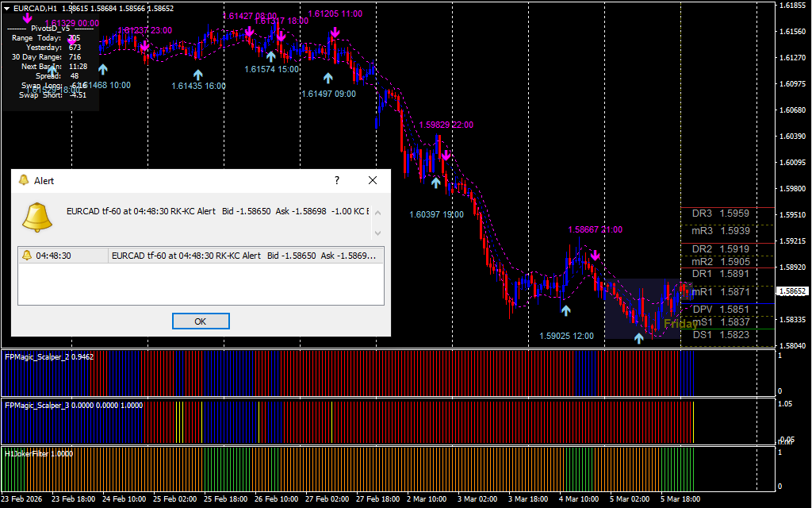Click the pink down arrow below 1.59829 22:00
This screenshot has width=812, height=508.
[446, 155]
